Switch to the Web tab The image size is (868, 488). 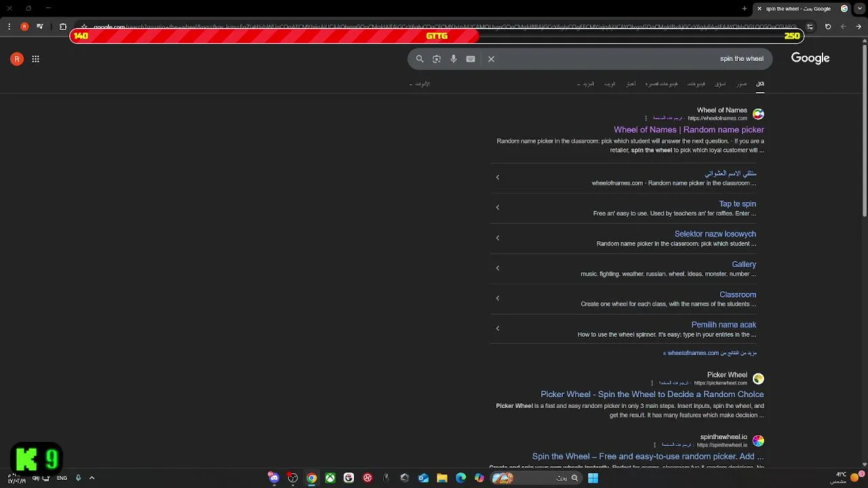pos(610,84)
